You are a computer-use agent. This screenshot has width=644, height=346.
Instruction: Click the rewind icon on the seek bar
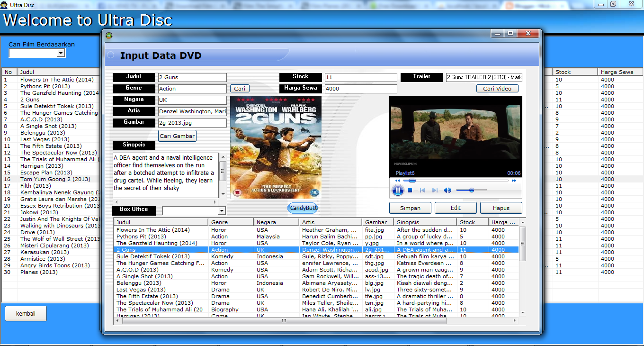(398, 181)
